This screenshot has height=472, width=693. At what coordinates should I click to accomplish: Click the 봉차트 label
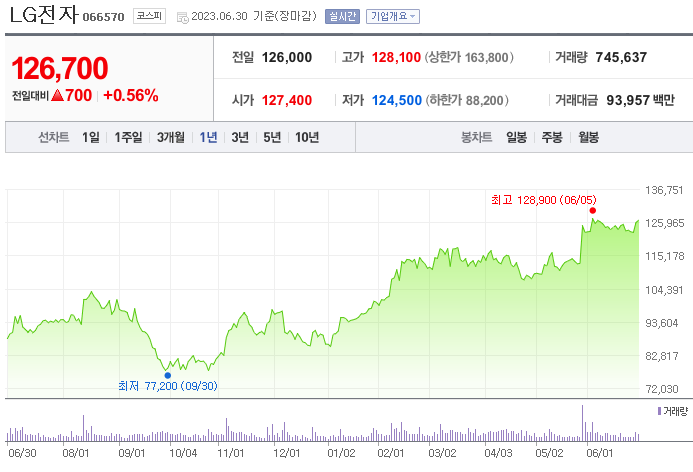476,137
